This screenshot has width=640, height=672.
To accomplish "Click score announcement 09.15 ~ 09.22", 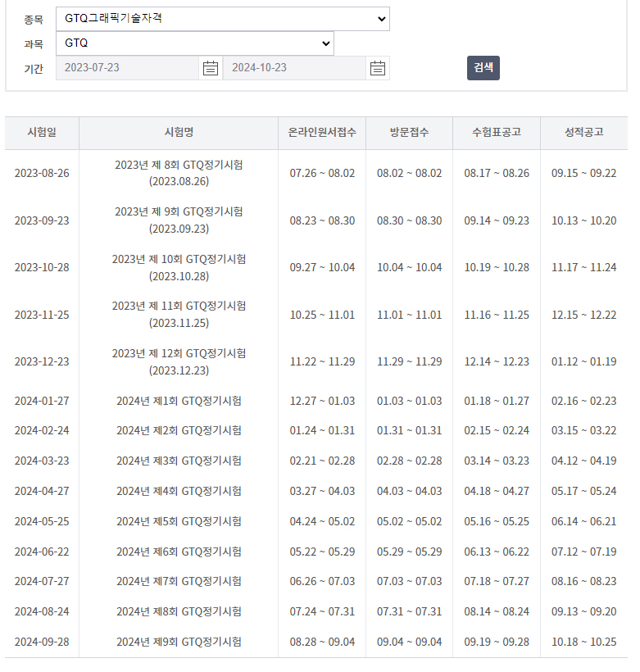I will [x=583, y=173].
